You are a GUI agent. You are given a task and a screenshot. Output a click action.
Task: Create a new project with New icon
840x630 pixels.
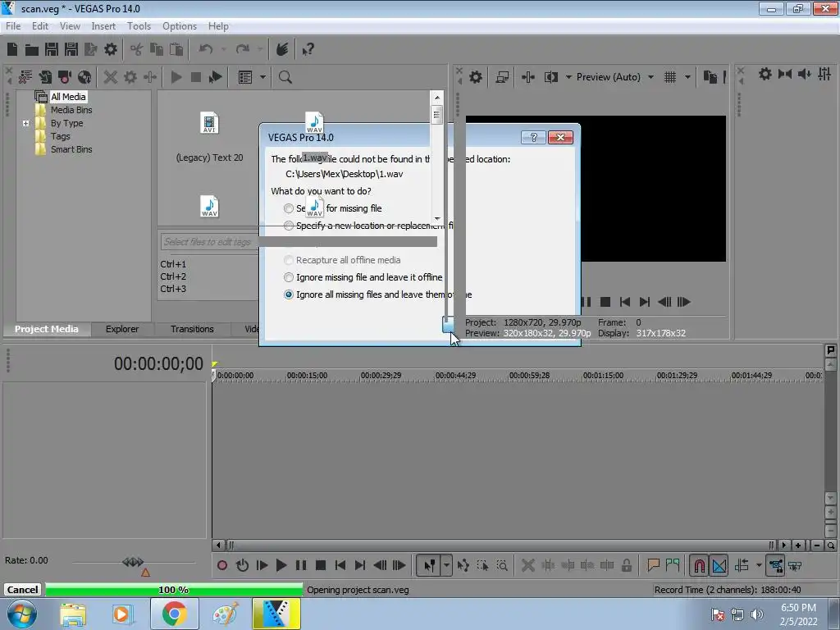[x=12, y=49]
